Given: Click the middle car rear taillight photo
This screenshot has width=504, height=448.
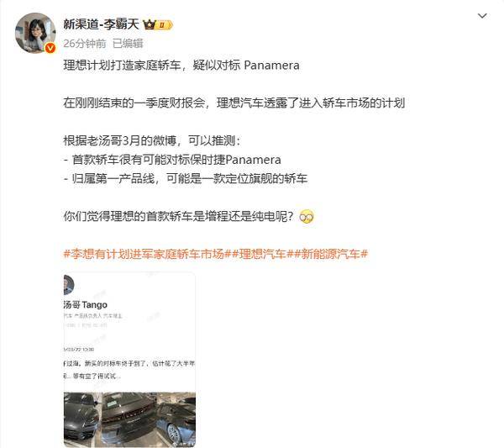Looking at the screenshot, I should (129, 419).
